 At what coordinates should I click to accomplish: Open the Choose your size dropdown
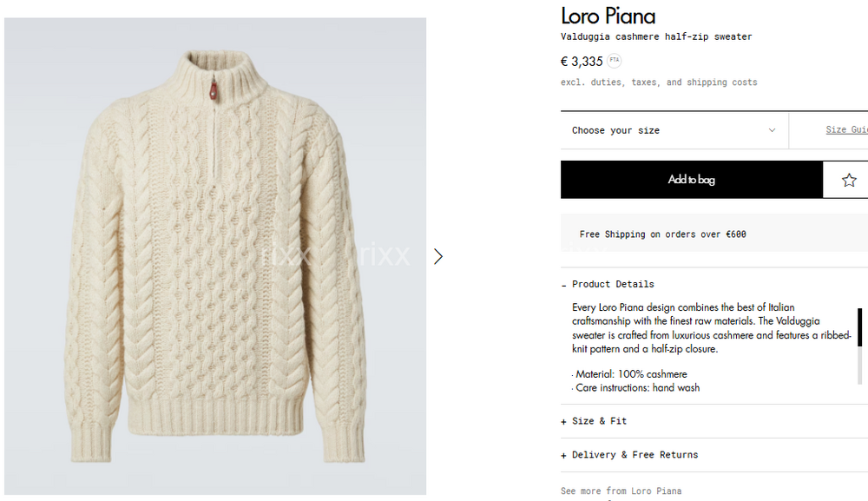click(x=674, y=130)
